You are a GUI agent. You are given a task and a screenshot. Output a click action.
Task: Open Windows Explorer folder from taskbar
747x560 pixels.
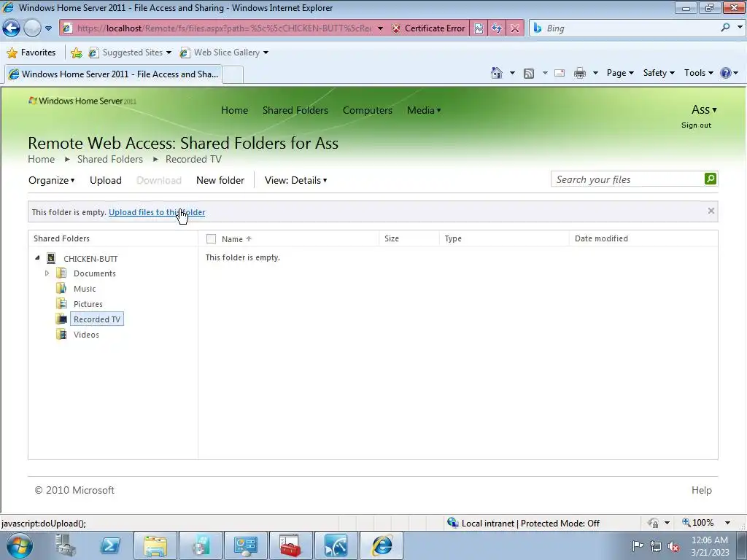point(155,545)
